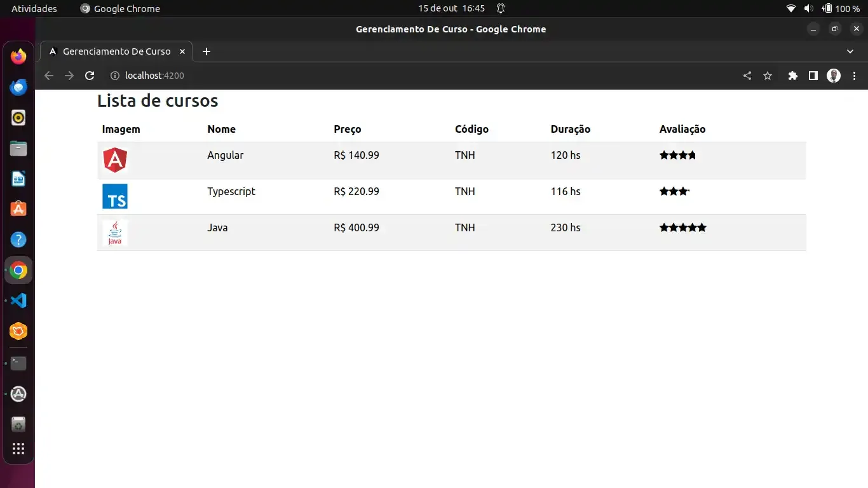The height and width of the screenshot is (488, 868).
Task: Click the 116 hs duration cell
Action: point(566,191)
